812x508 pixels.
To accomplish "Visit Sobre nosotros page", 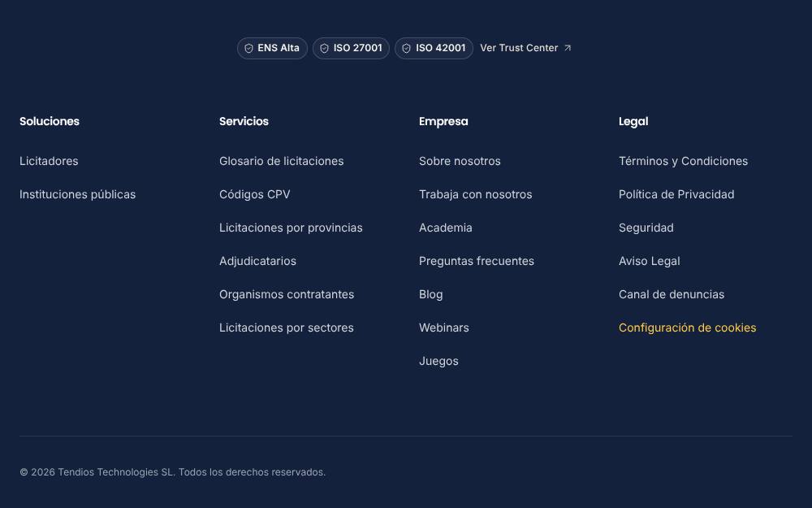I will [460, 161].
